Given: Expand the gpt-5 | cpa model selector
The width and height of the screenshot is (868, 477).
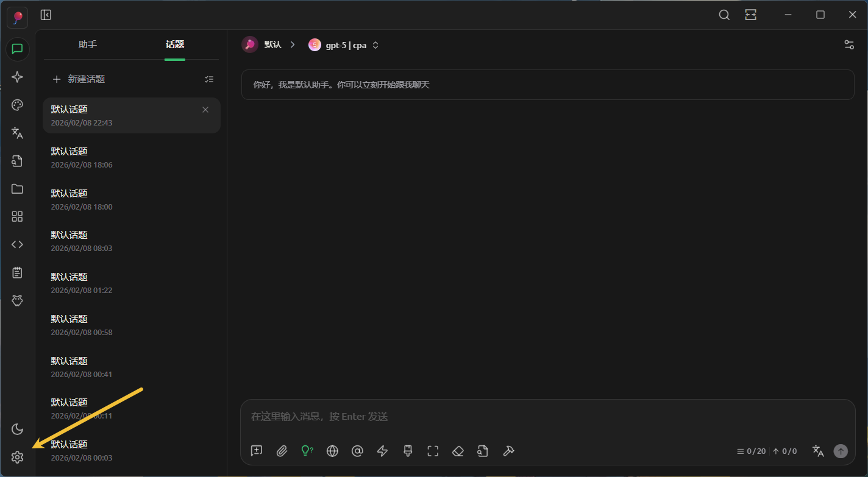Looking at the screenshot, I should coord(344,45).
